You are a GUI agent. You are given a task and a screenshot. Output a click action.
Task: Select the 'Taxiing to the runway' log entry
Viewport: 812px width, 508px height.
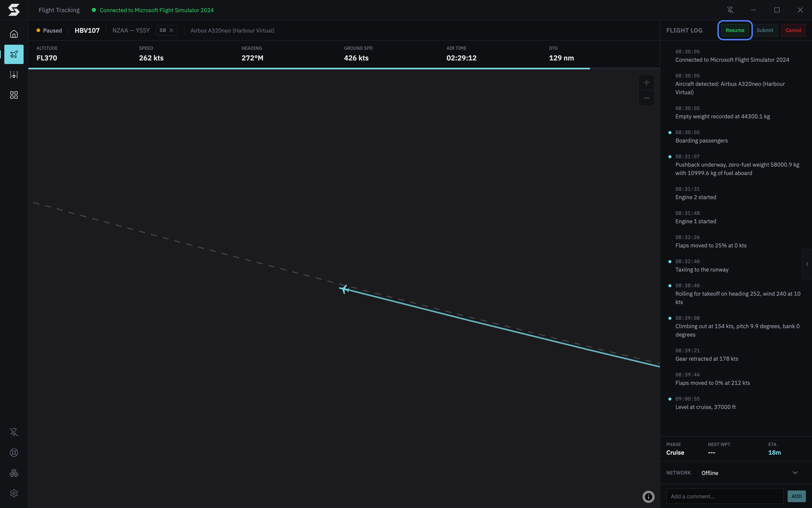click(702, 269)
